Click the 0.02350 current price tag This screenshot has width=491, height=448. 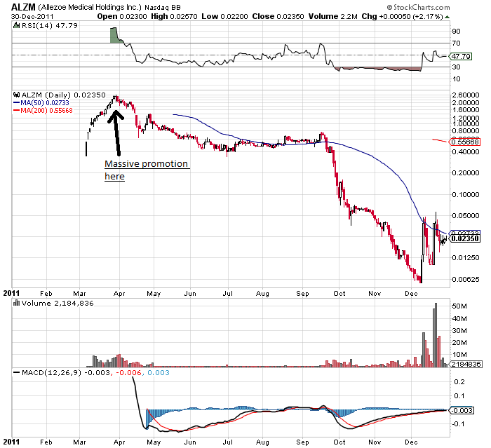[464, 238]
